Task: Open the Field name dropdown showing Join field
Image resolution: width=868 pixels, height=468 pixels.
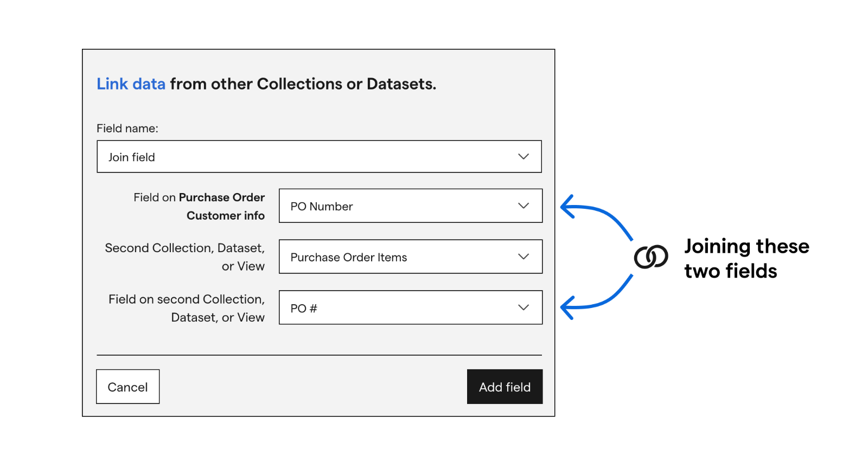Action: [x=319, y=157]
